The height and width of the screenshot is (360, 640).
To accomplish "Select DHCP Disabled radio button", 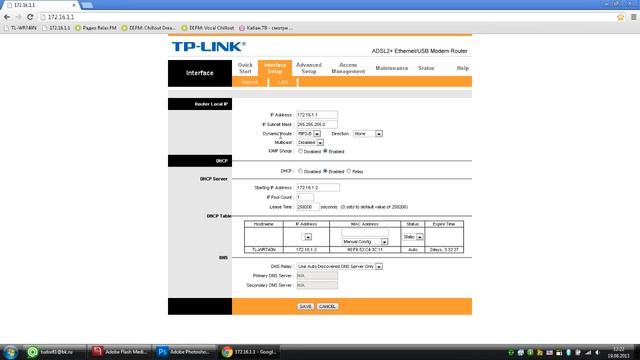I will click(x=300, y=171).
